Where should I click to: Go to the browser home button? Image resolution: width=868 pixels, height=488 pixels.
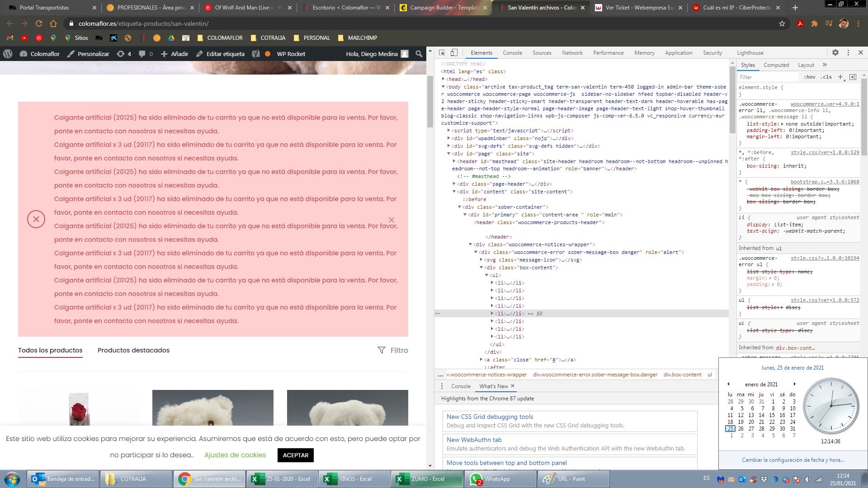(53, 23)
